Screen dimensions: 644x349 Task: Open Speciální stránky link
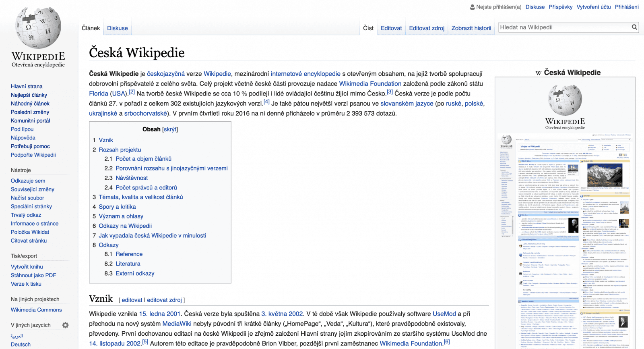pos(31,206)
